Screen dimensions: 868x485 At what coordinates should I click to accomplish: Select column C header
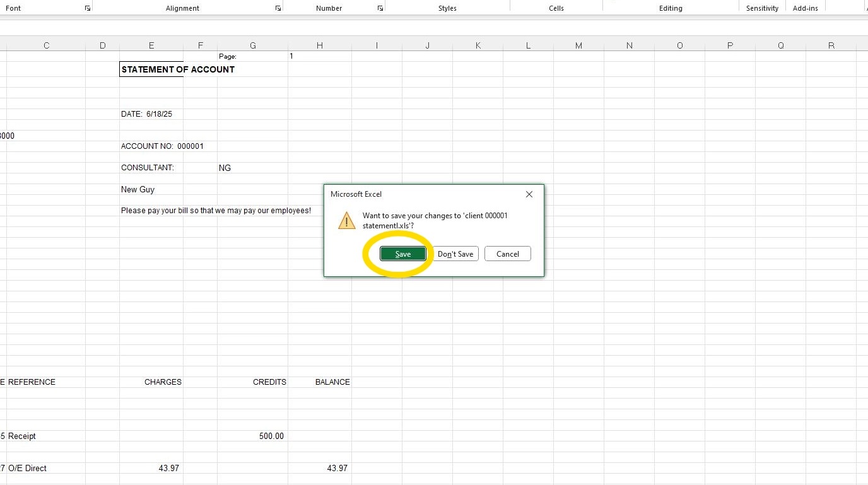(x=46, y=45)
